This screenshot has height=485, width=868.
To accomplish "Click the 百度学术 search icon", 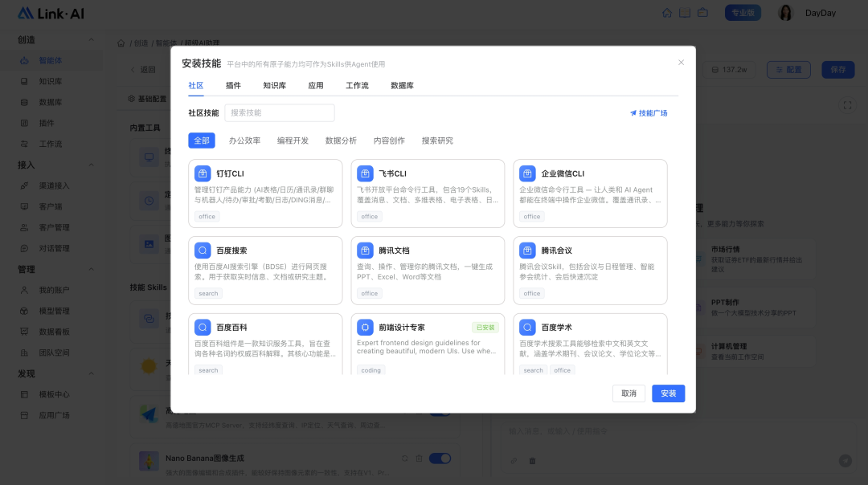I will (x=527, y=328).
